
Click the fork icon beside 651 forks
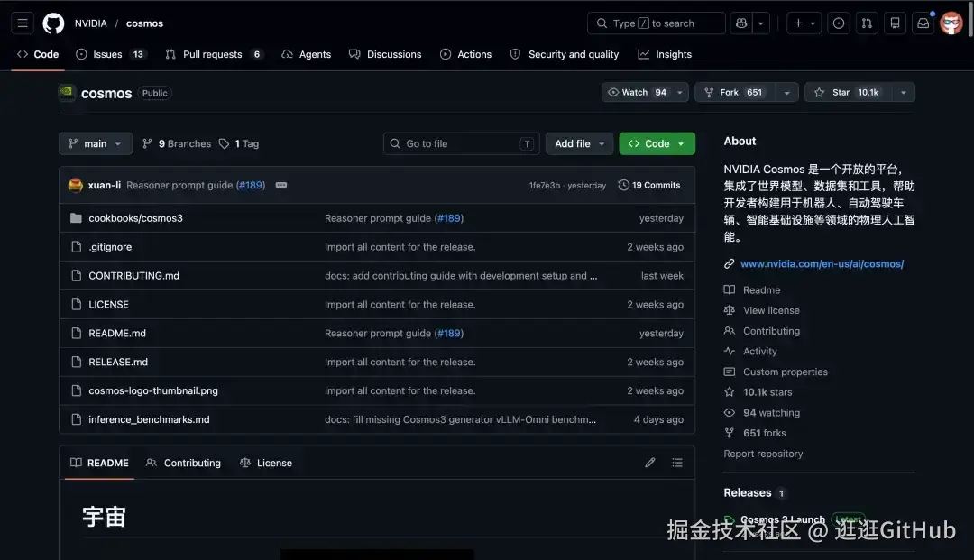pyautogui.click(x=730, y=434)
